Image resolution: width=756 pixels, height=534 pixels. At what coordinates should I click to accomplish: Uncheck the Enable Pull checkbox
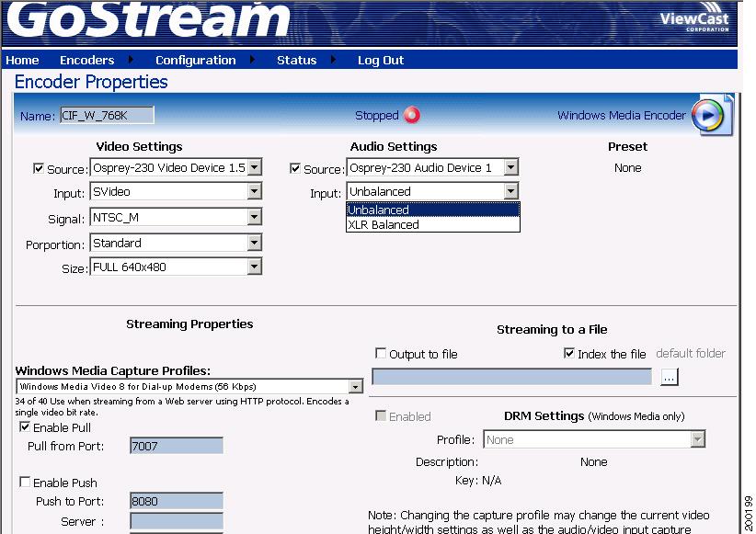(25, 426)
